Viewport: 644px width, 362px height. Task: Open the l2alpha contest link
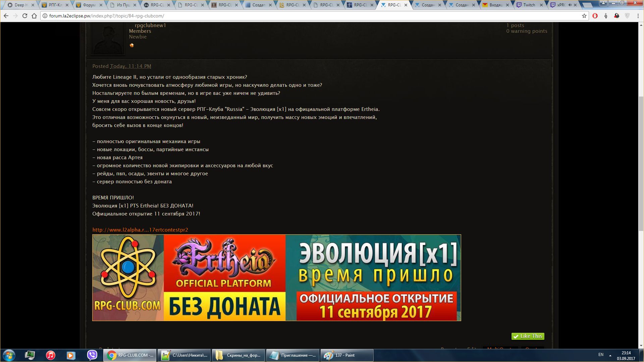(140, 230)
